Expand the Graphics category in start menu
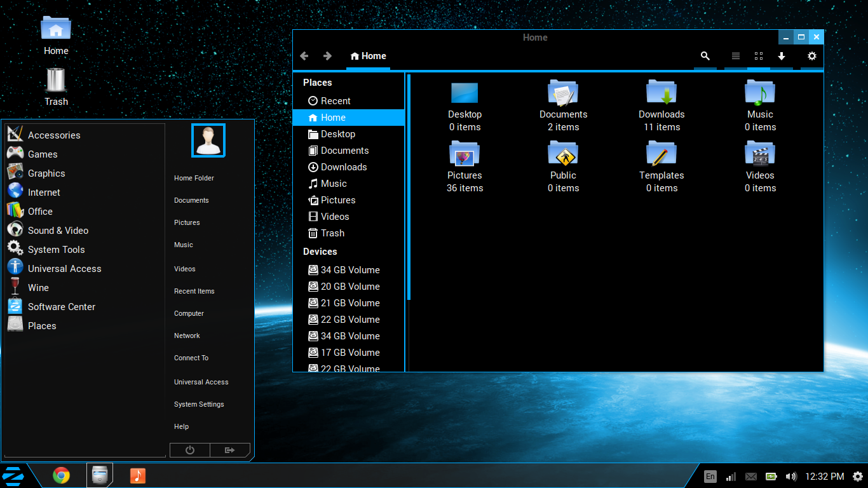Viewport: 868px width, 488px height. coord(46,173)
